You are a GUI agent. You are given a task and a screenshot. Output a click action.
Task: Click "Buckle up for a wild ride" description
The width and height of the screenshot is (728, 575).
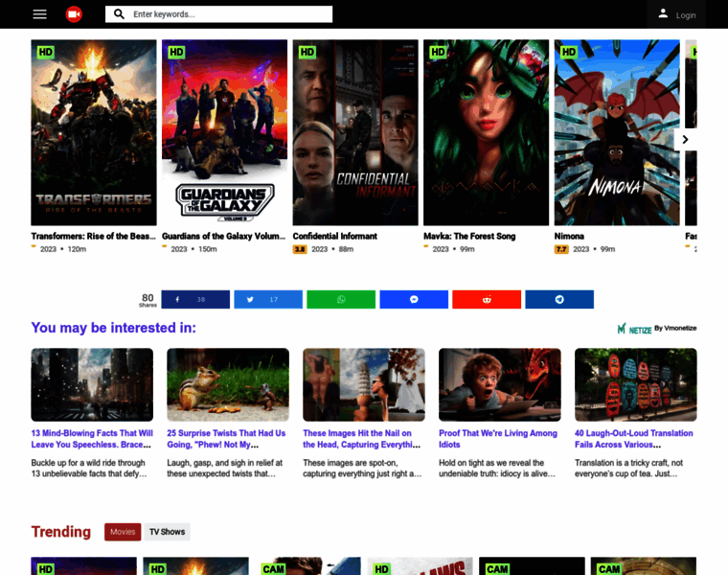[x=89, y=469]
